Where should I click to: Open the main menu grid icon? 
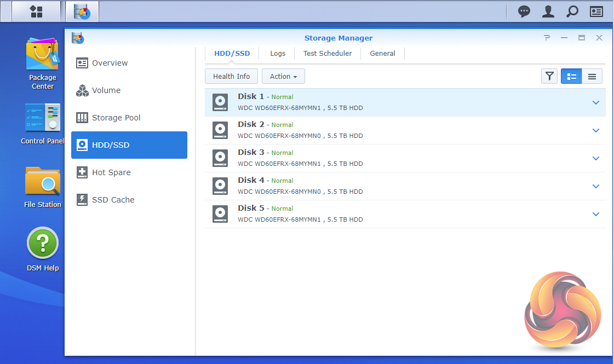[x=36, y=11]
